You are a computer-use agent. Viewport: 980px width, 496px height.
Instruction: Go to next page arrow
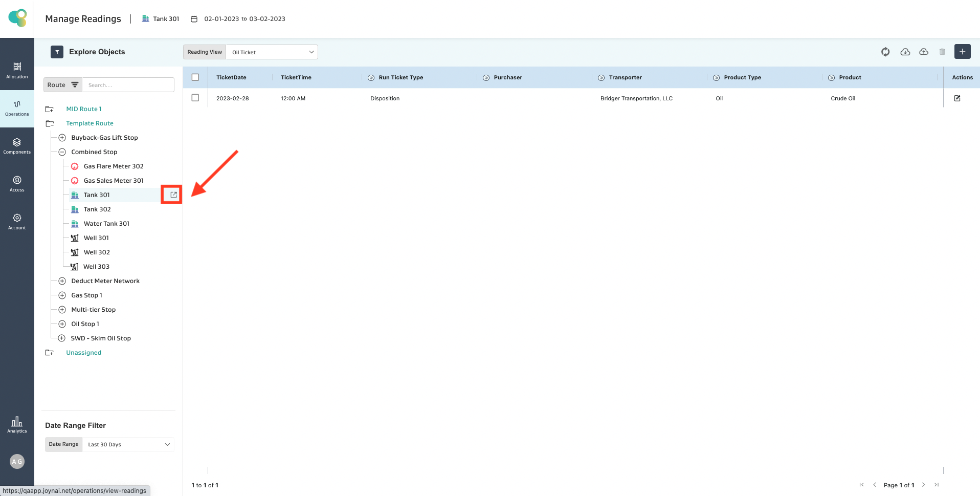pyautogui.click(x=923, y=485)
